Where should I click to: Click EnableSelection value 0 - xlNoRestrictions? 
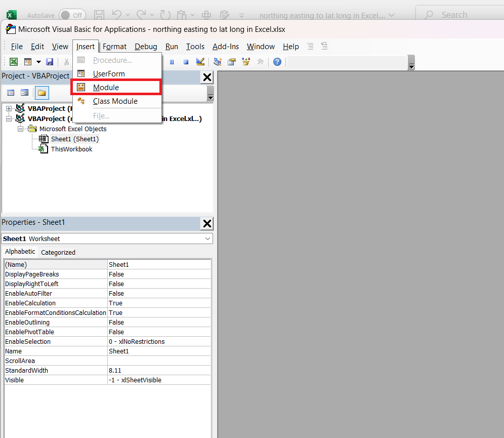pos(159,341)
